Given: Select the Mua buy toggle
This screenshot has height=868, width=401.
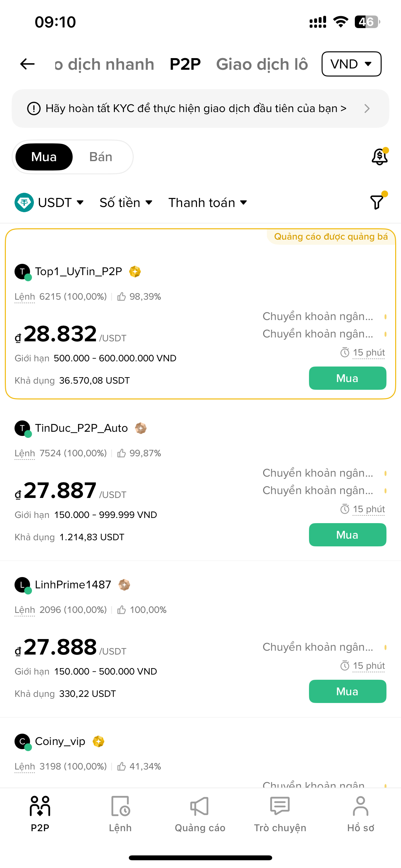Looking at the screenshot, I should [x=44, y=157].
